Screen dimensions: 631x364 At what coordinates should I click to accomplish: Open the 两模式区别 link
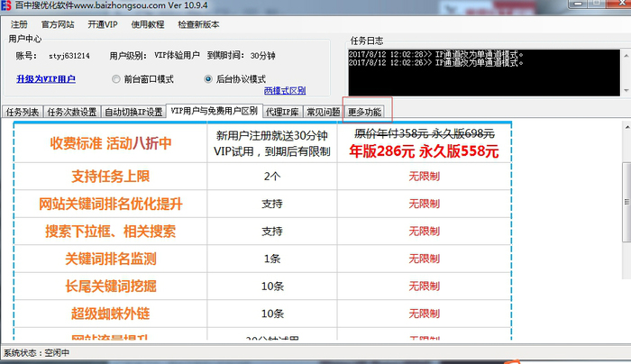[x=284, y=91]
